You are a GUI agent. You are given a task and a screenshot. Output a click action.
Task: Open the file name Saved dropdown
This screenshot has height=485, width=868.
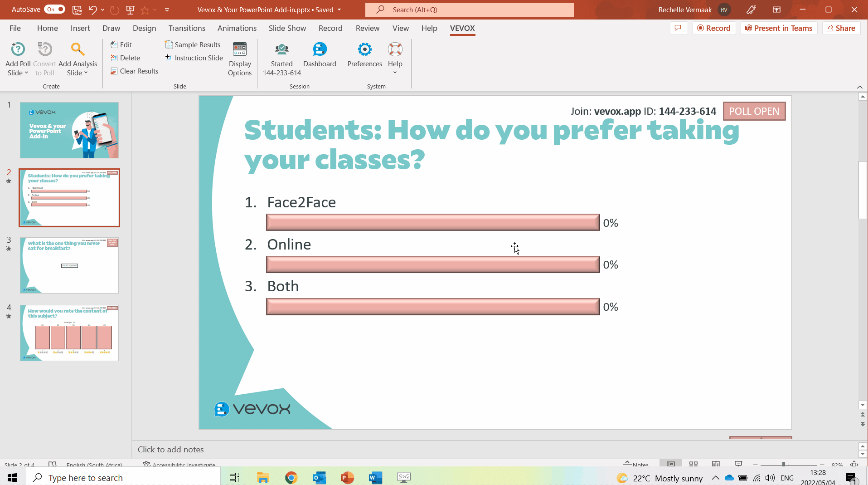click(x=339, y=10)
